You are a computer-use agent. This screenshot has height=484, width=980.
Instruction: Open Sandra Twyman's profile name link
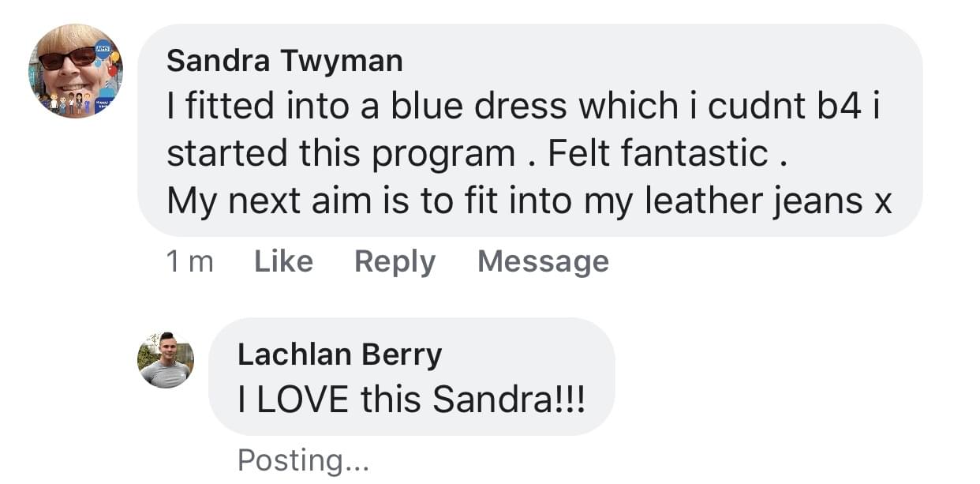[x=284, y=61]
